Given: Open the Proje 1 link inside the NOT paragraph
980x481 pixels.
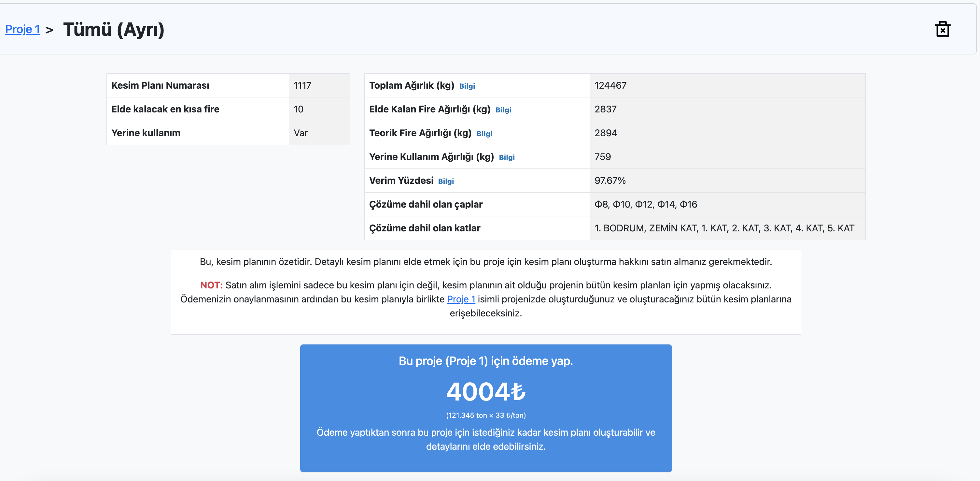Looking at the screenshot, I should click(461, 299).
